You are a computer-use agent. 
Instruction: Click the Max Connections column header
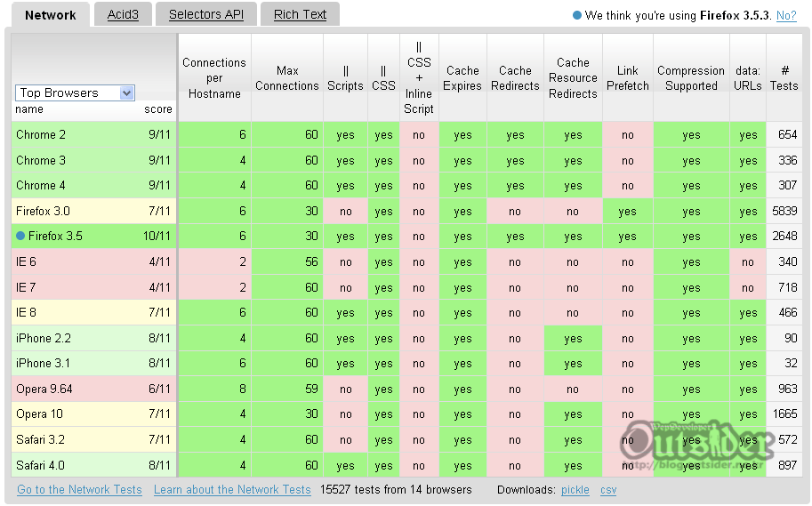[287, 78]
